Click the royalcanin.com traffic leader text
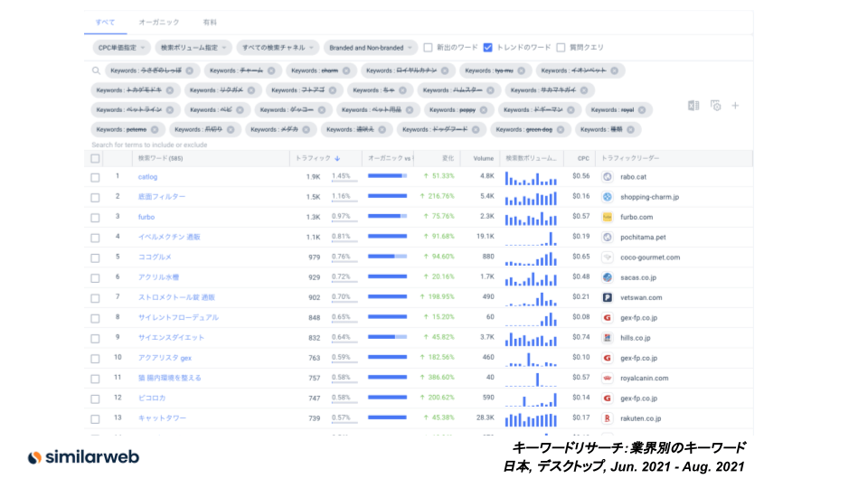Viewport: 868px width, 488px height. coord(645,378)
